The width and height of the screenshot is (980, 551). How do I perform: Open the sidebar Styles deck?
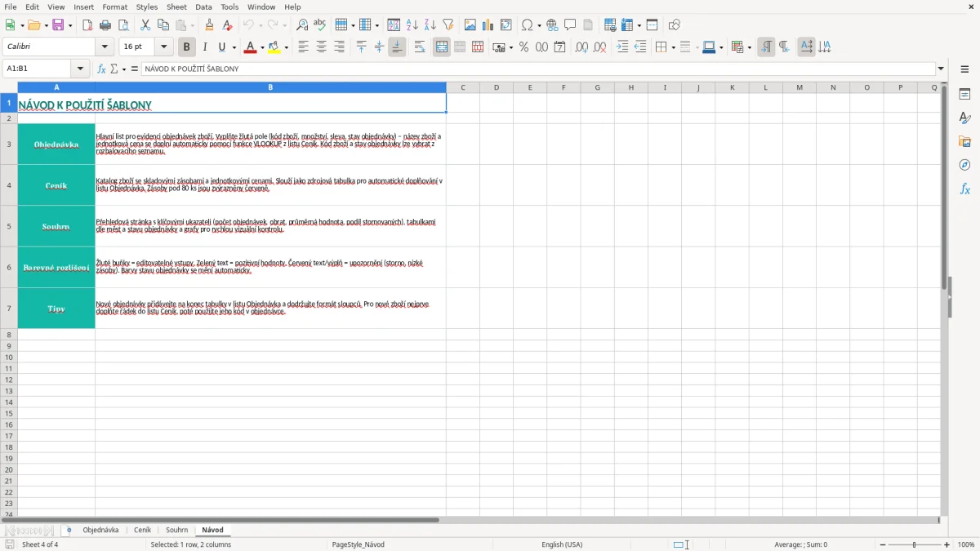[x=964, y=118]
